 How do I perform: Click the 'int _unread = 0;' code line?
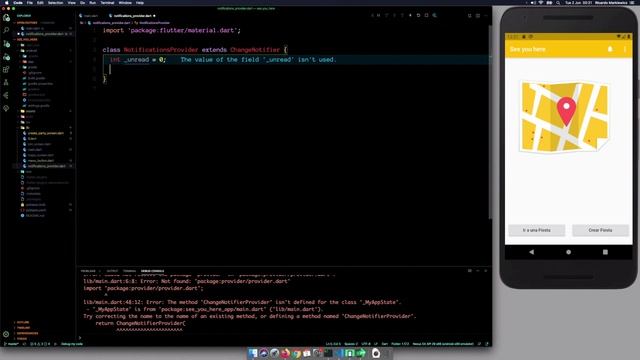coord(138,60)
